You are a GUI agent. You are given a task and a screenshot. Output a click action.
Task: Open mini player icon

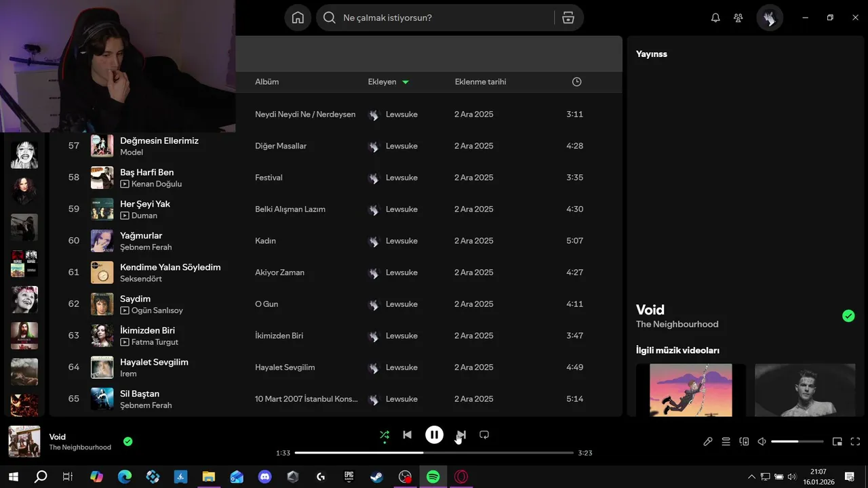point(837,442)
